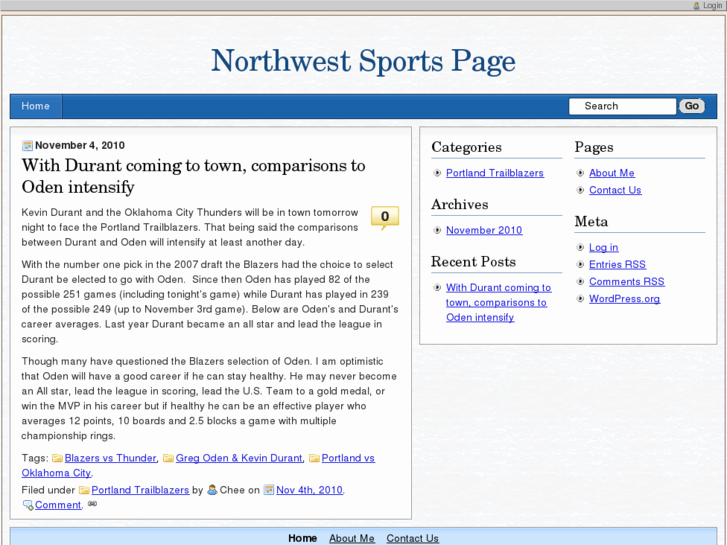The image size is (727, 545).
Task: Click the Login user icon at top
Action: coord(696,6)
